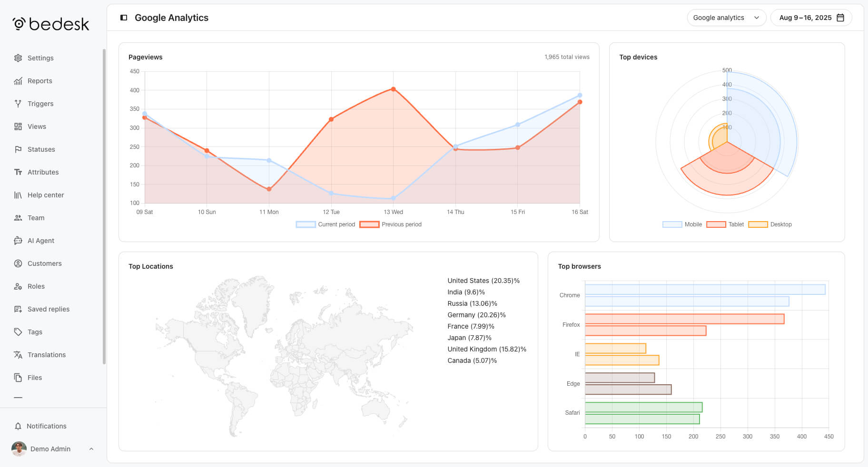Click the Roles icon in sidebar

tap(18, 286)
